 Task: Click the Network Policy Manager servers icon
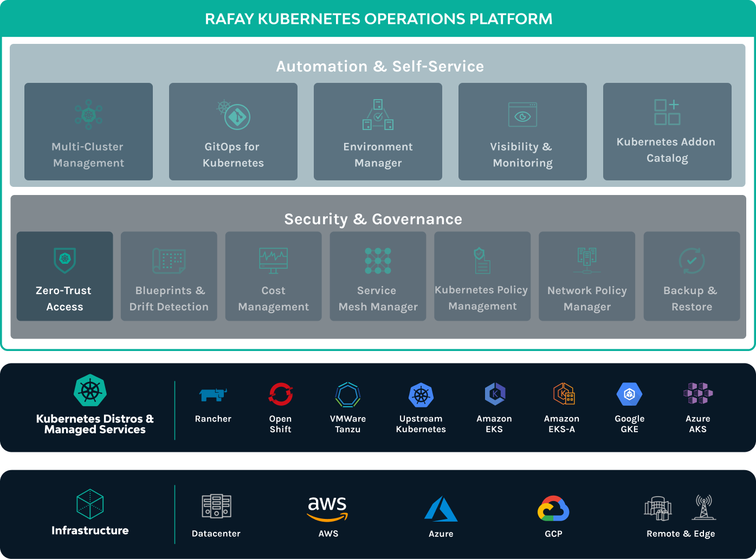587,261
